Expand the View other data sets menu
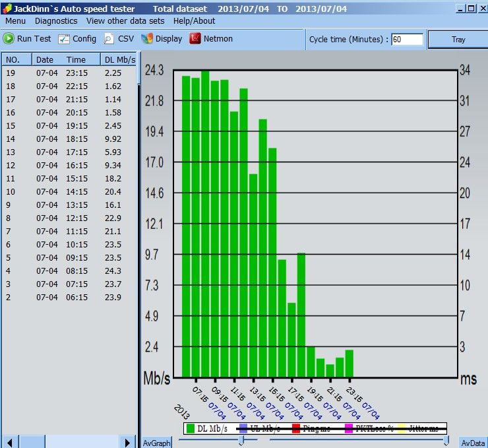Image resolution: width=488 pixels, height=448 pixels. [x=125, y=21]
